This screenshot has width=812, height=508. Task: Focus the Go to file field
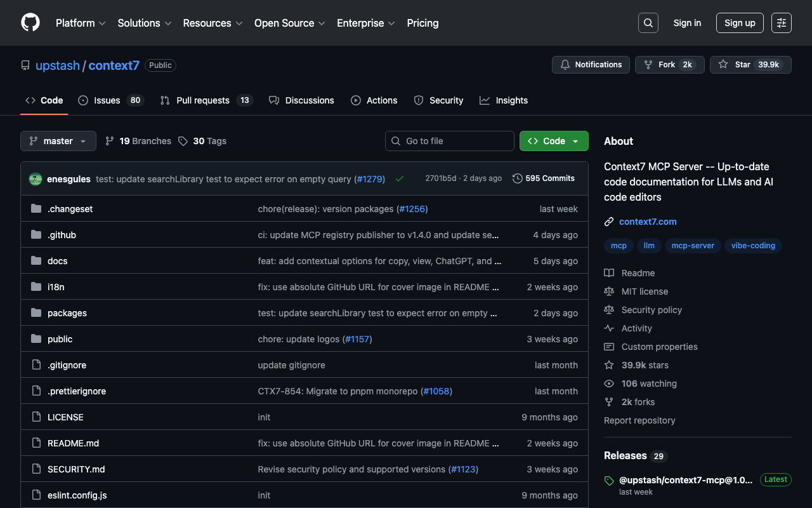click(450, 141)
